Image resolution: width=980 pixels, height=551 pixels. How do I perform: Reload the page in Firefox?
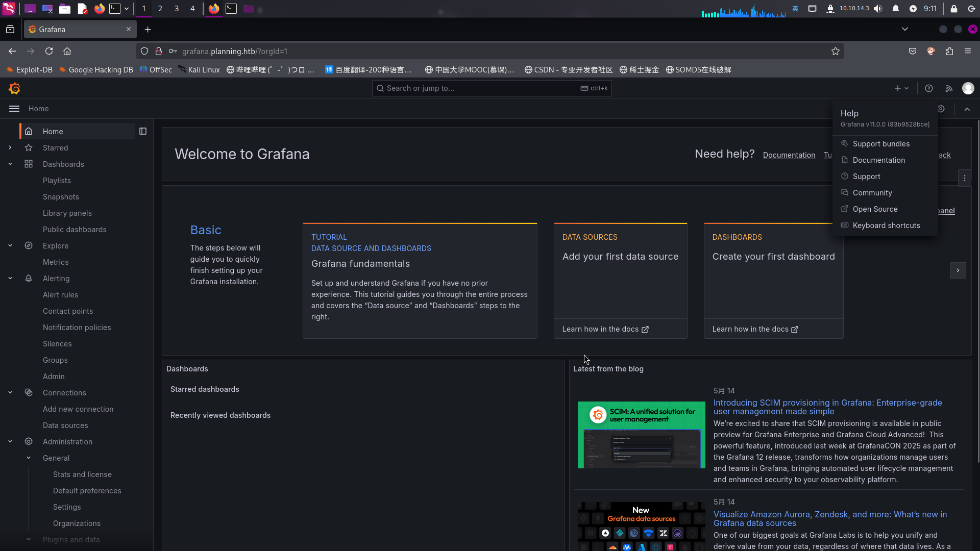tap(49, 52)
